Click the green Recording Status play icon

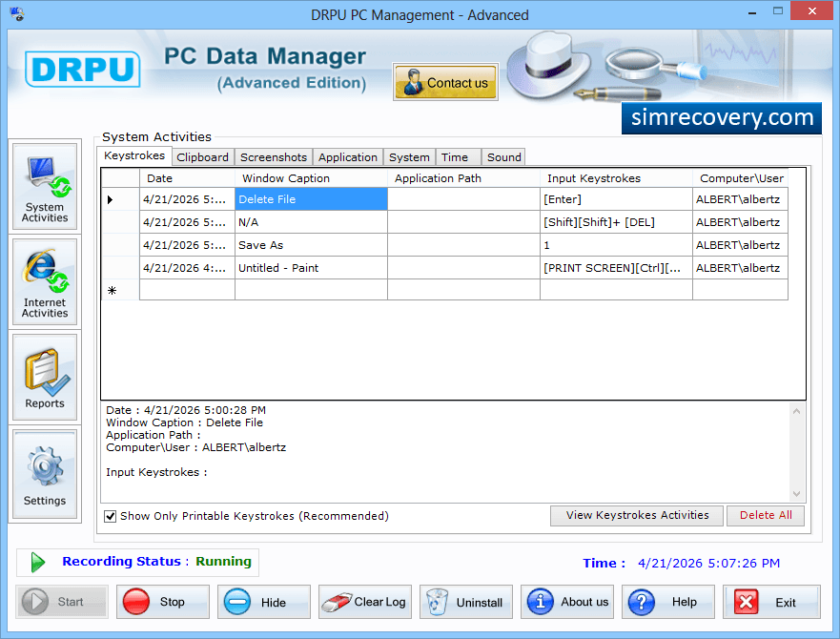coord(37,562)
